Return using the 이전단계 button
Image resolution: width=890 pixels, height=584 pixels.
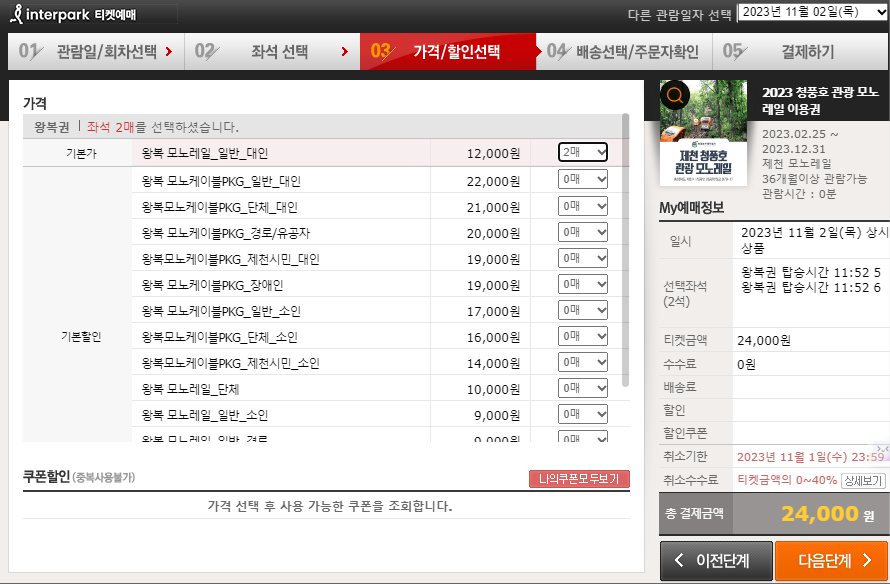(x=716, y=561)
